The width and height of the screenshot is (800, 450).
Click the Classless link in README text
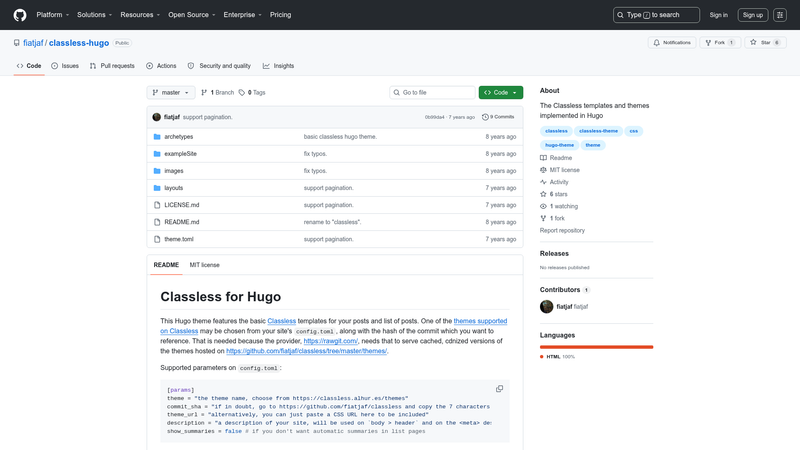282,321
